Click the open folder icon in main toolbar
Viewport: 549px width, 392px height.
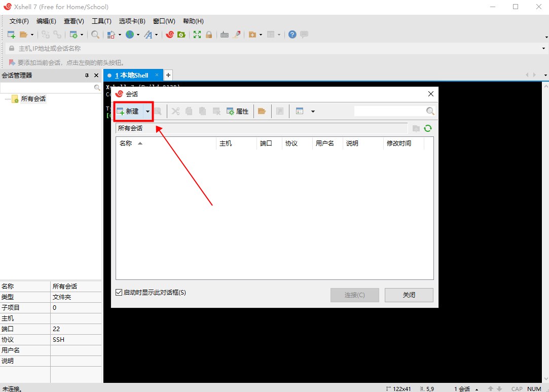pos(23,34)
